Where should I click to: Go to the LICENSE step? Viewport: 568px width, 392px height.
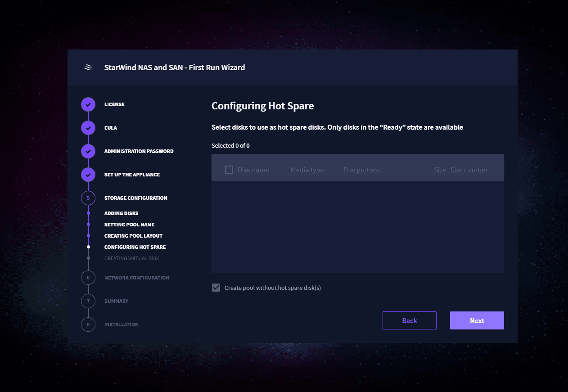114,104
